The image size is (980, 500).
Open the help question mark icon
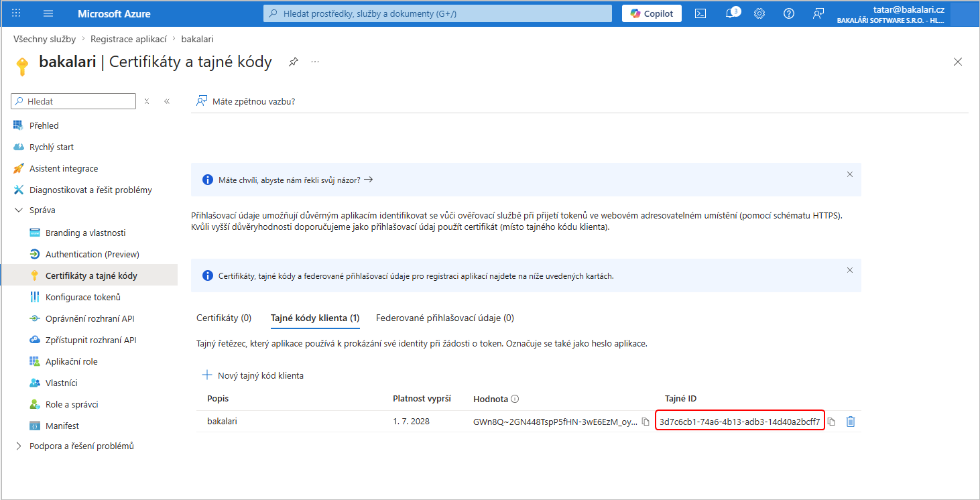(789, 13)
